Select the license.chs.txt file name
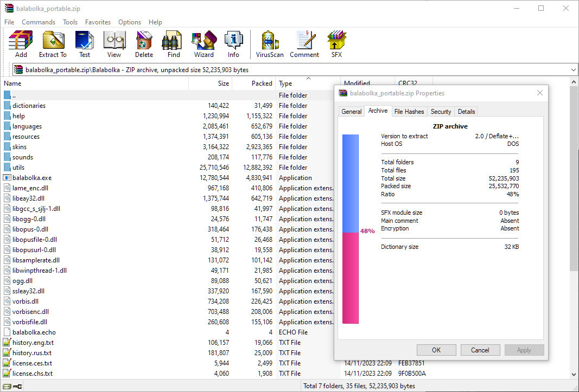The image size is (579, 392). (x=33, y=374)
